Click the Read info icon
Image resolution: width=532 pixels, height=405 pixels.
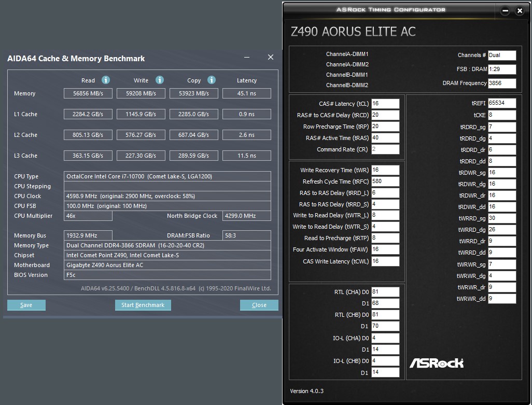click(106, 80)
